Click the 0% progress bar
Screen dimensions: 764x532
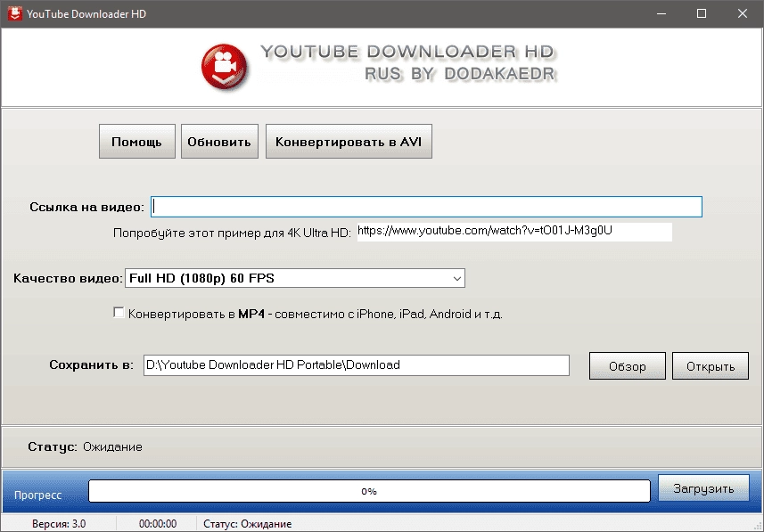[369, 491]
